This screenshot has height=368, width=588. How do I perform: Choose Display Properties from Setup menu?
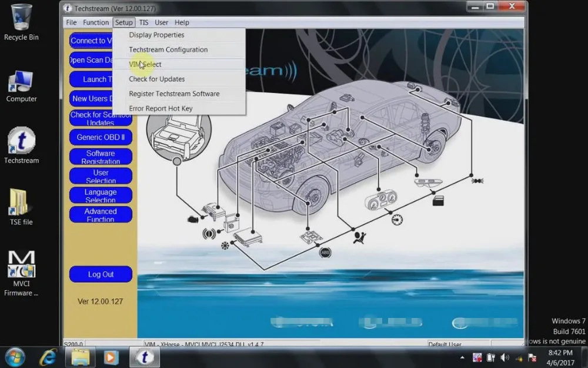[179, 35]
